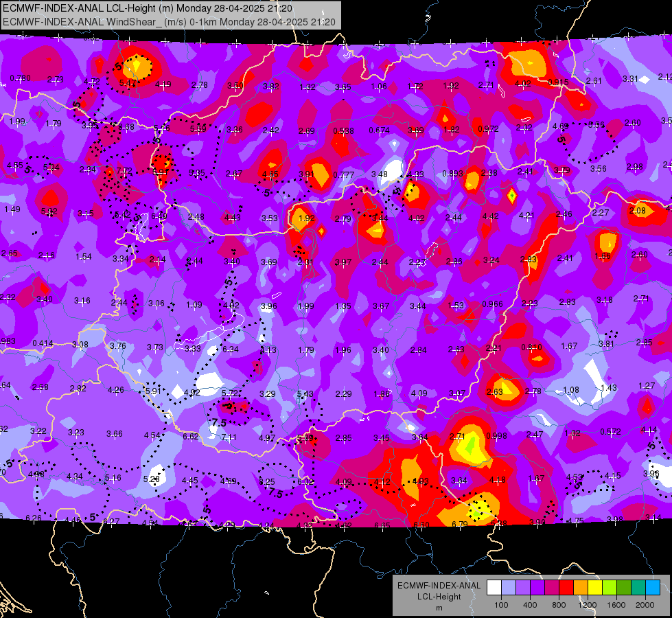Click the wind shear value 0.414

43,343
